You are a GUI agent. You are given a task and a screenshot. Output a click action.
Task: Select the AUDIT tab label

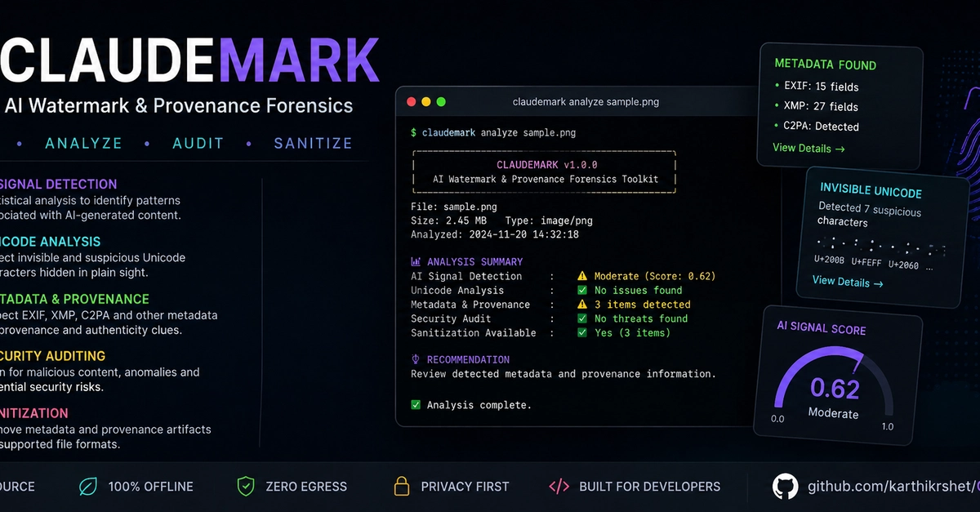pyautogui.click(x=198, y=143)
